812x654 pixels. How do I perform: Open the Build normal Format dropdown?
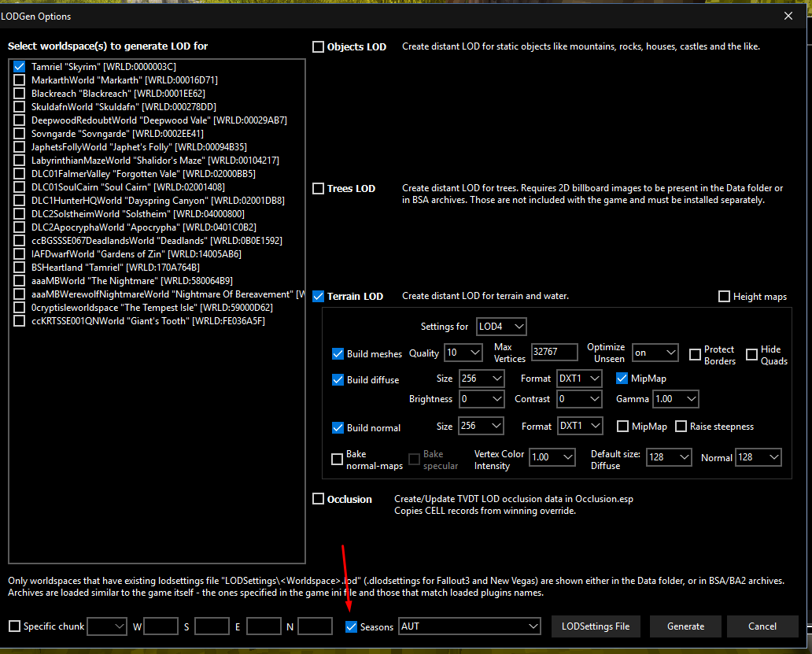pos(580,426)
